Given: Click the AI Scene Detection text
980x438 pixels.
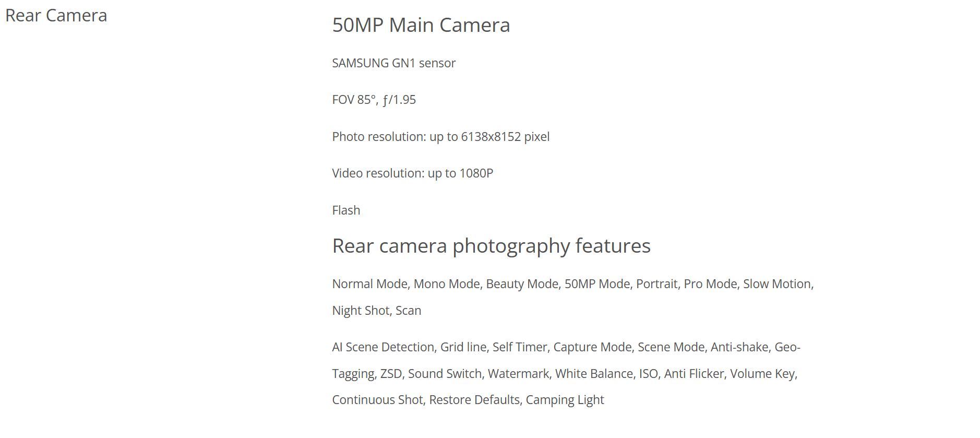Looking at the screenshot, I should click(383, 347).
